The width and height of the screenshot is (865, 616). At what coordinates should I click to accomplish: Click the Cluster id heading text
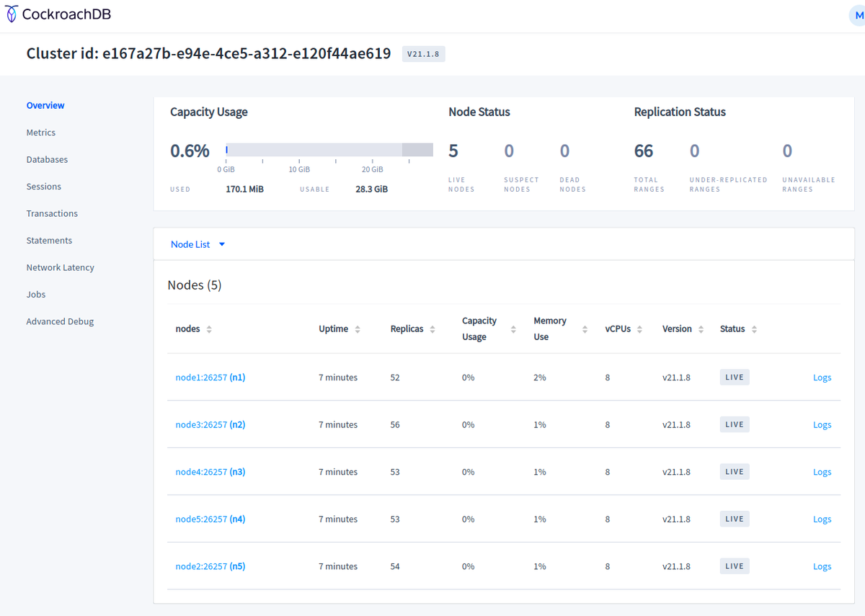tap(208, 53)
